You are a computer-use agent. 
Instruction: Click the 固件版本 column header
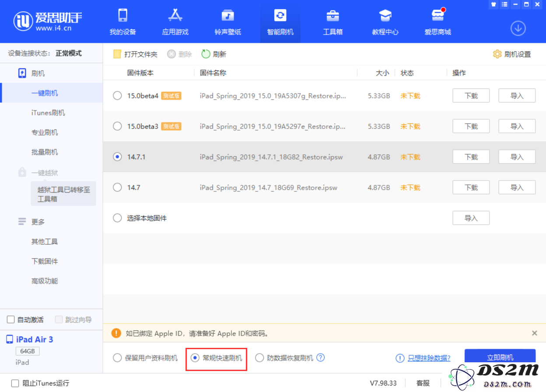click(140, 73)
